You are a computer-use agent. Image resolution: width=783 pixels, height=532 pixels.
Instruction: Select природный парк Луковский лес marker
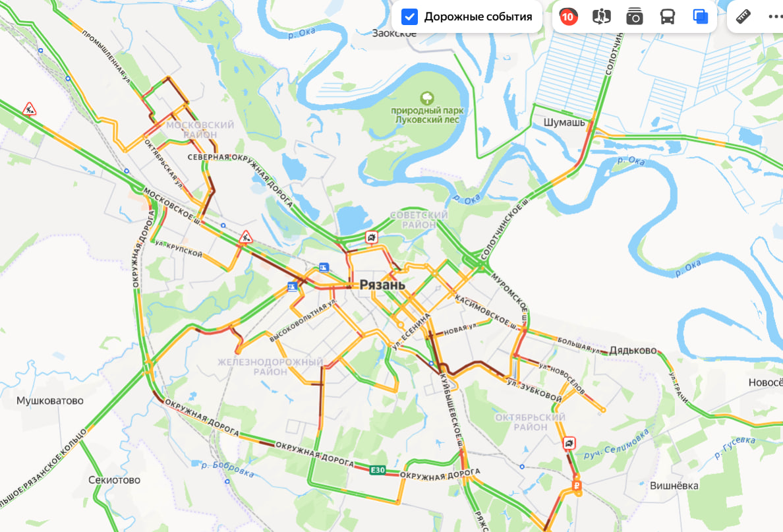[x=427, y=98]
